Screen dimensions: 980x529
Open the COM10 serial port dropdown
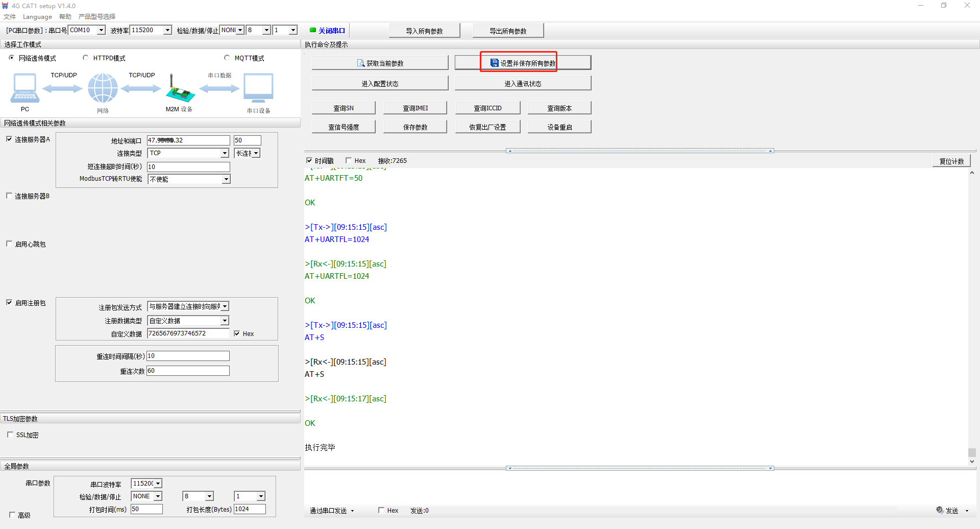[101, 30]
